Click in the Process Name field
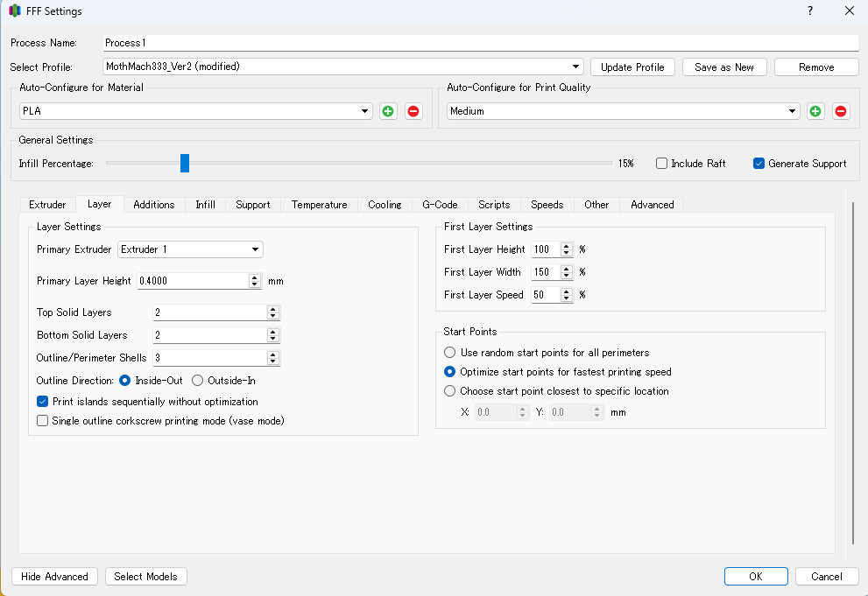868x596 pixels. [481, 43]
